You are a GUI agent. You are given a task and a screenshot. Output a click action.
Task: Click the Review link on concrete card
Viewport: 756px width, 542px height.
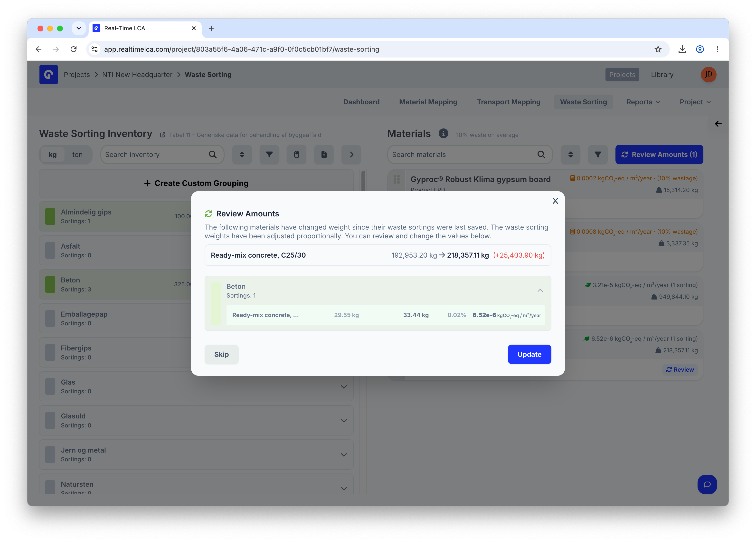click(x=680, y=369)
